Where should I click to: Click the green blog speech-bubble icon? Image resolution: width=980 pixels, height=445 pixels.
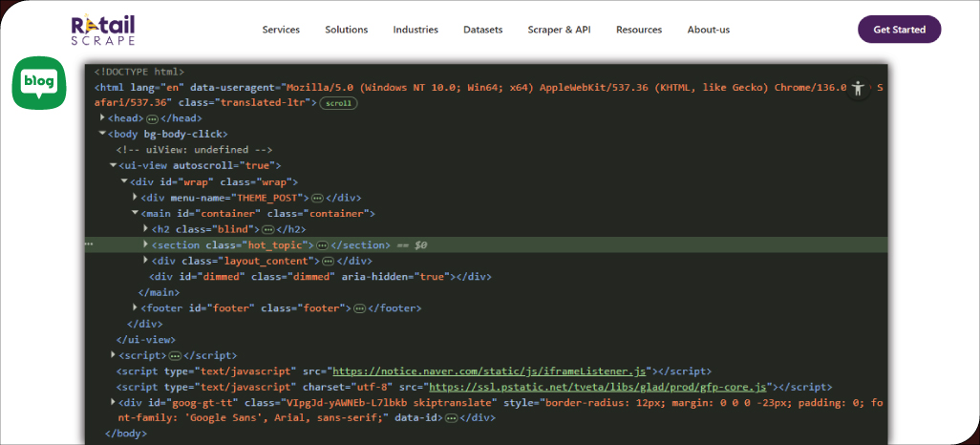pos(39,83)
